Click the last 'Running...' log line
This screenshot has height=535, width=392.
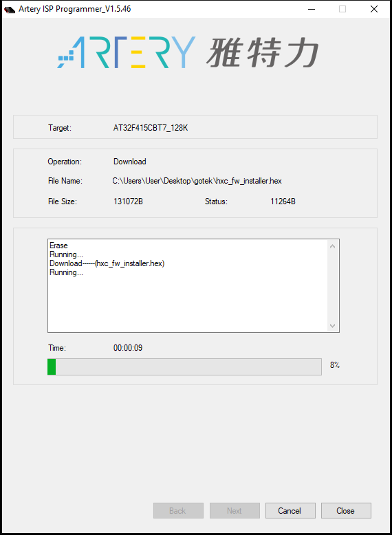point(66,272)
